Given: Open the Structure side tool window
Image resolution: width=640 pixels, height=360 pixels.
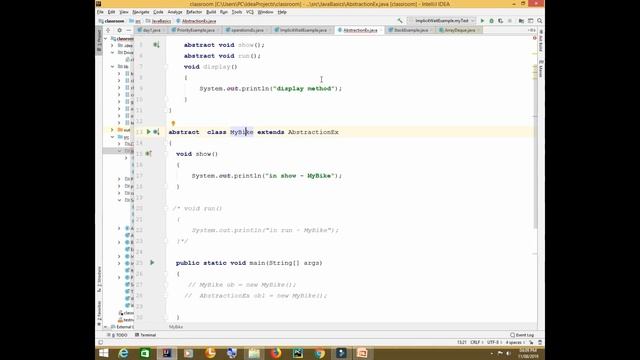Looking at the screenshot, I should tap(99, 280).
